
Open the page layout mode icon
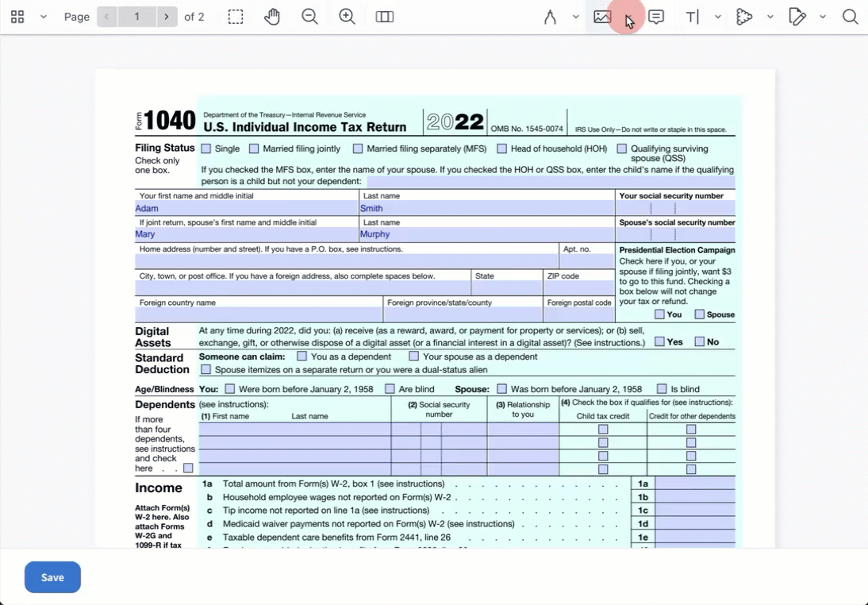(385, 17)
